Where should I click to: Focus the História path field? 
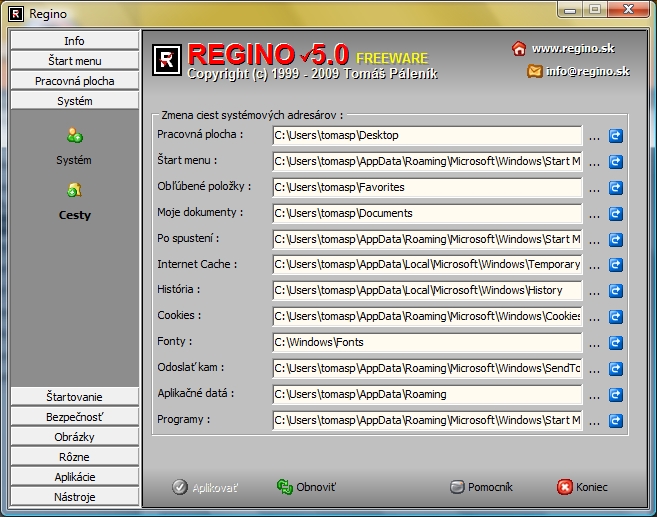pyautogui.click(x=427, y=290)
